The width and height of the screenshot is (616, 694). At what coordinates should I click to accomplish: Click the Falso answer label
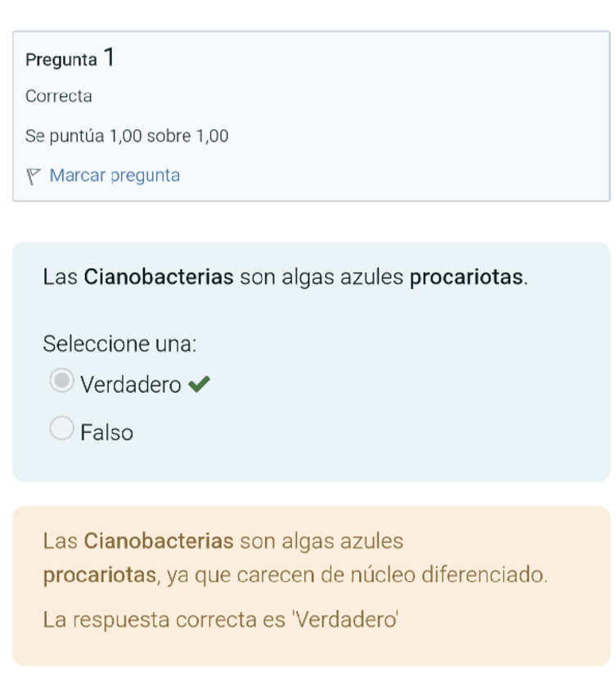tap(106, 432)
